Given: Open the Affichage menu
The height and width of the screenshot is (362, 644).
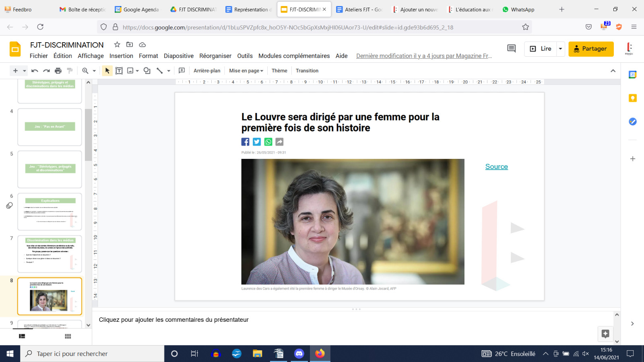Looking at the screenshot, I should [91, 56].
